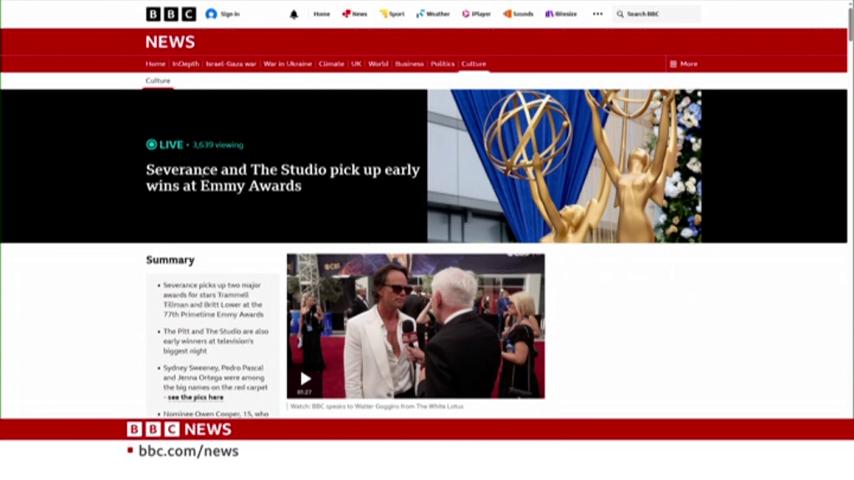Select the Politics news tab
Image resolution: width=854 pixels, height=480 pixels.
pyautogui.click(x=442, y=64)
